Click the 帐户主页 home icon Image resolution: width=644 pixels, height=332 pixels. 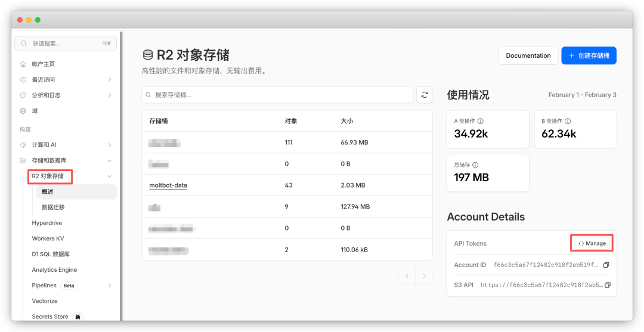pyautogui.click(x=23, y=64)
